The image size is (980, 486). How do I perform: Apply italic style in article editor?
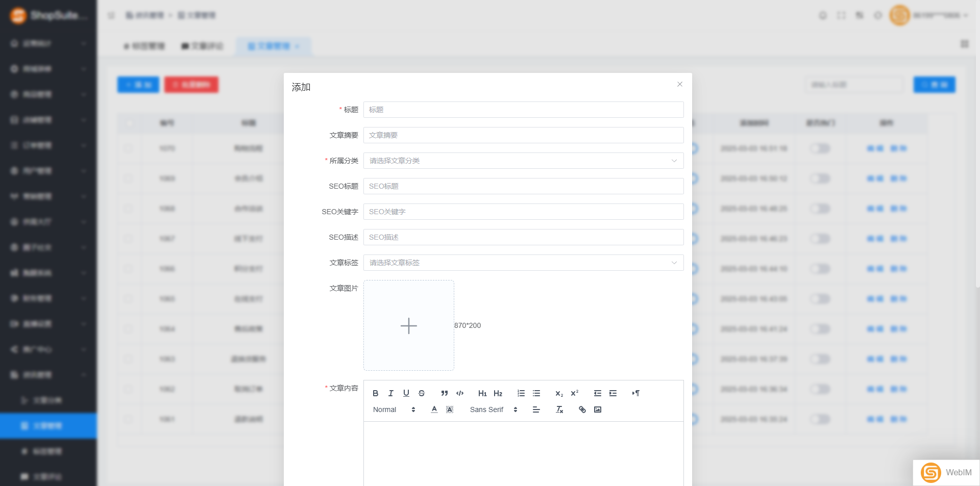coord(390,393)
